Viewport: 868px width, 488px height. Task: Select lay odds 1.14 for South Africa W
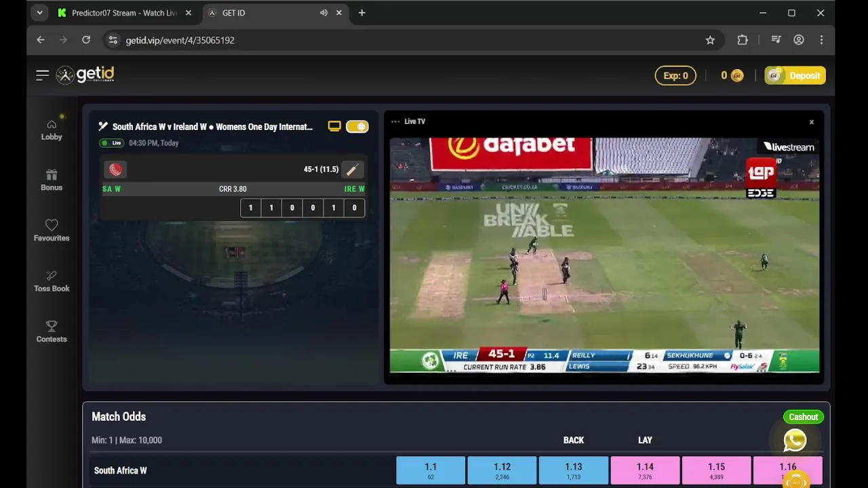coord(645,470)
